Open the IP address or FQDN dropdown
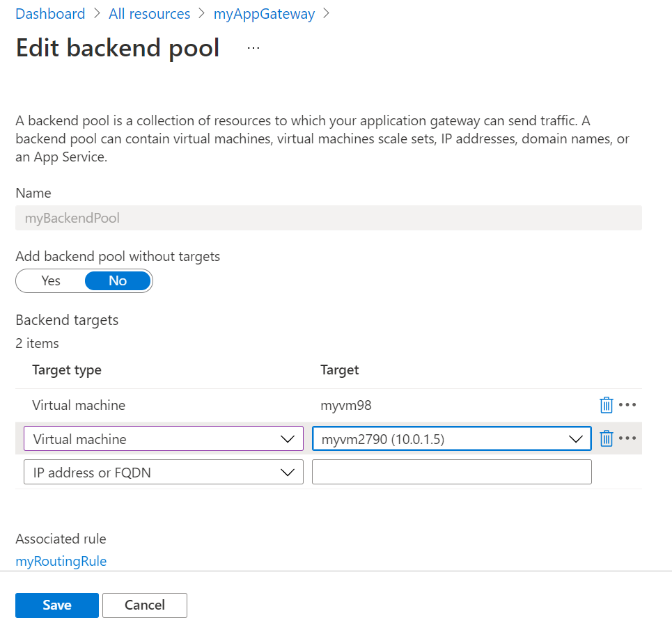This screenshot has width=672, height=634. click(x=163, y=473)
